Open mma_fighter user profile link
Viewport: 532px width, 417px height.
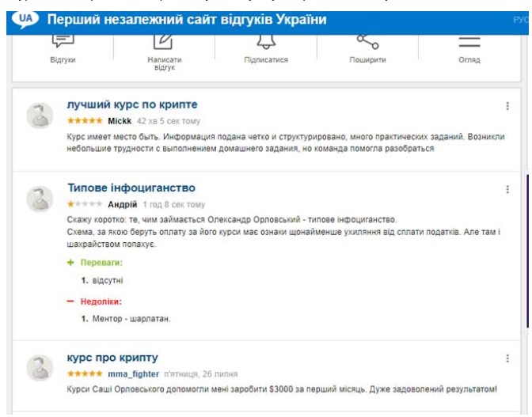[x=133, y=374]
